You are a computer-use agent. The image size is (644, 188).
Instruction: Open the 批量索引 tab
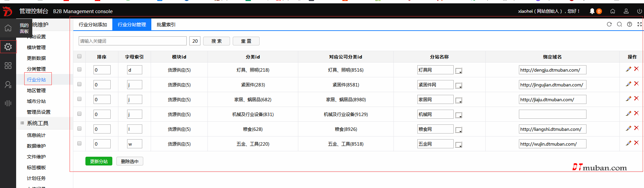point(166,25)
